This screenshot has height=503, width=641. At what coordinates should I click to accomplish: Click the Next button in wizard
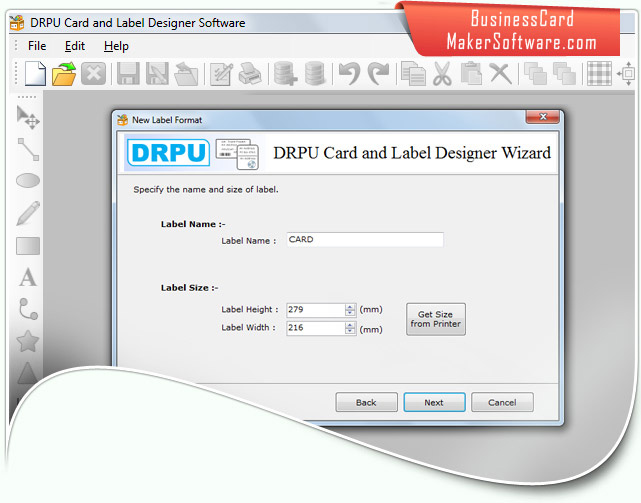tap(434, 402)
